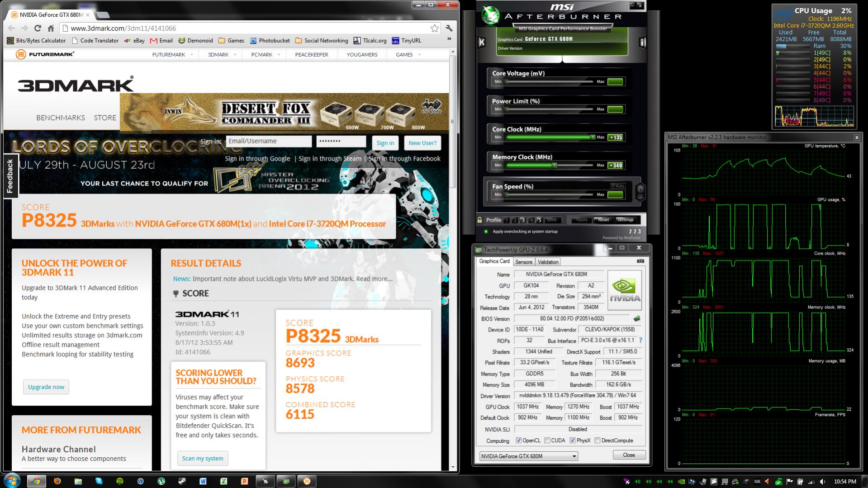The image size is (868, 488).
Task: Go back in Chrome
Action: pos(12,28)
